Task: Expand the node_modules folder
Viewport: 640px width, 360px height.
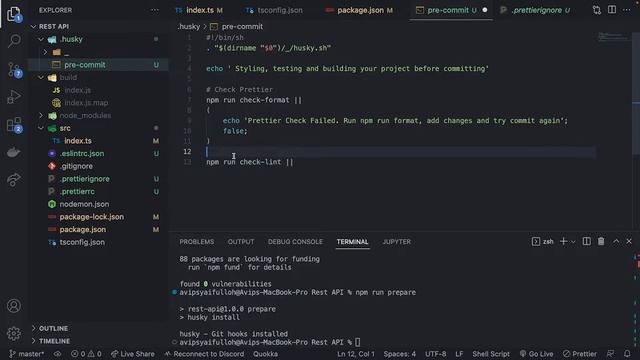Action: click(x=41, y=116)
